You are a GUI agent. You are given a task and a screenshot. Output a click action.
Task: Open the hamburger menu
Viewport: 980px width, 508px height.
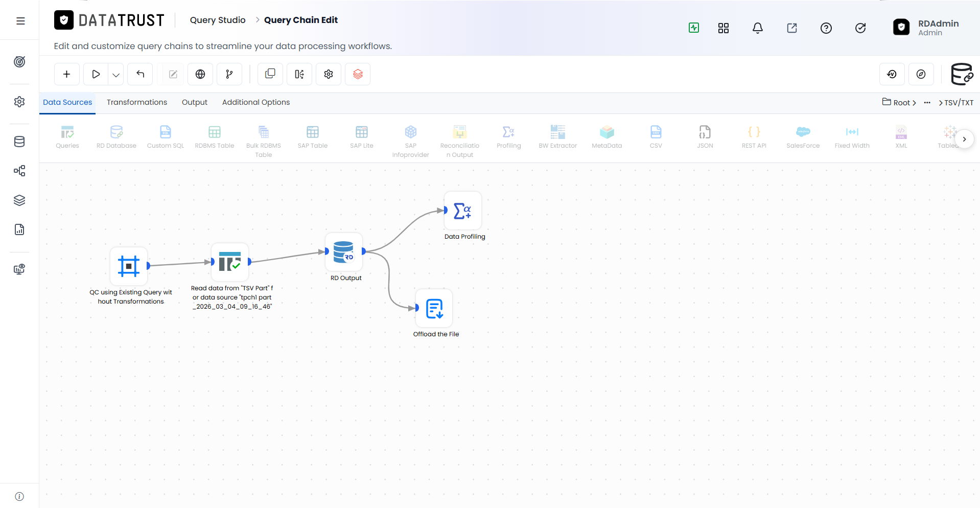point(20,21)
